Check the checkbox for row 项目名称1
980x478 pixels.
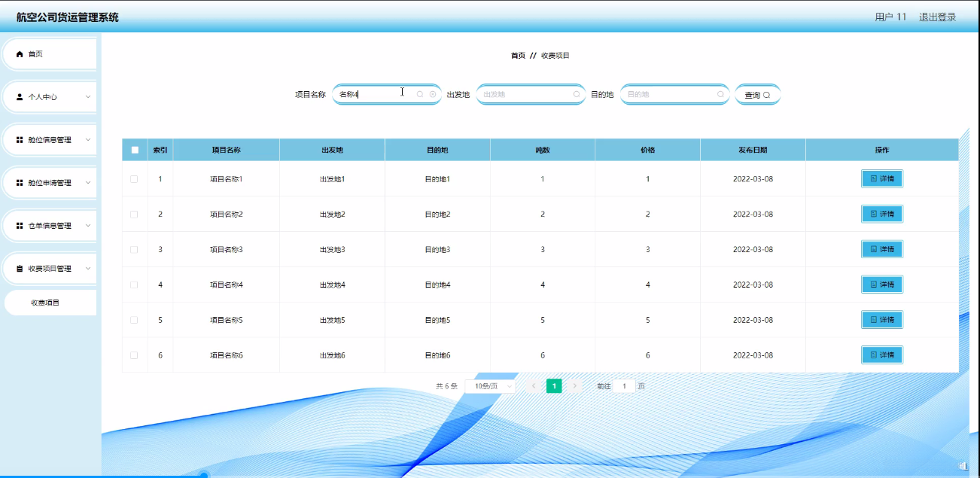click(134, 179)
